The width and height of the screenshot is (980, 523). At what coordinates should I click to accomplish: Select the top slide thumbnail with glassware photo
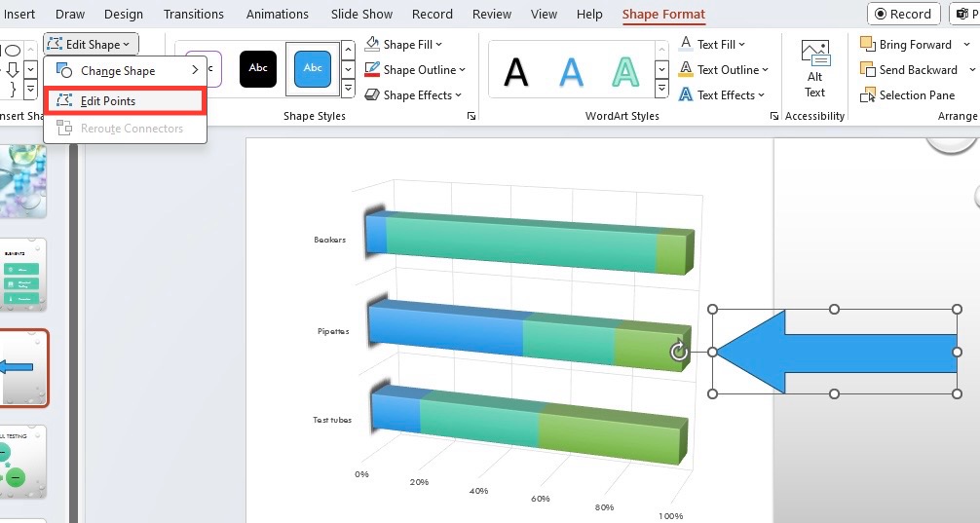click(x=23, y=181)
